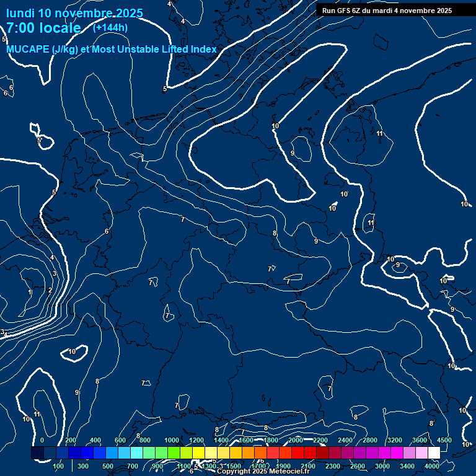Screen dimensions: 476x476
Task: Pick the cyan legend swatch between 700 and 800
Action: 136,452
